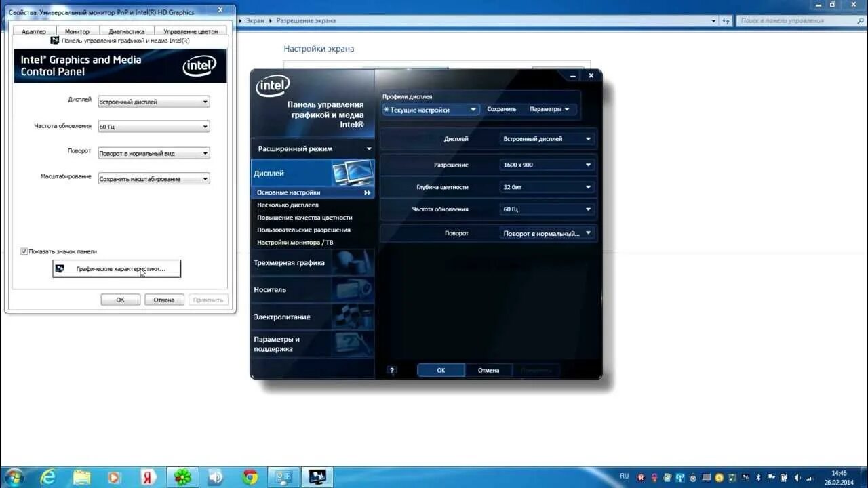The height and width of the screenshot is (488, 868).
Task: Open the Параметры и поддержка category
Action: click(x=313, y=344)
